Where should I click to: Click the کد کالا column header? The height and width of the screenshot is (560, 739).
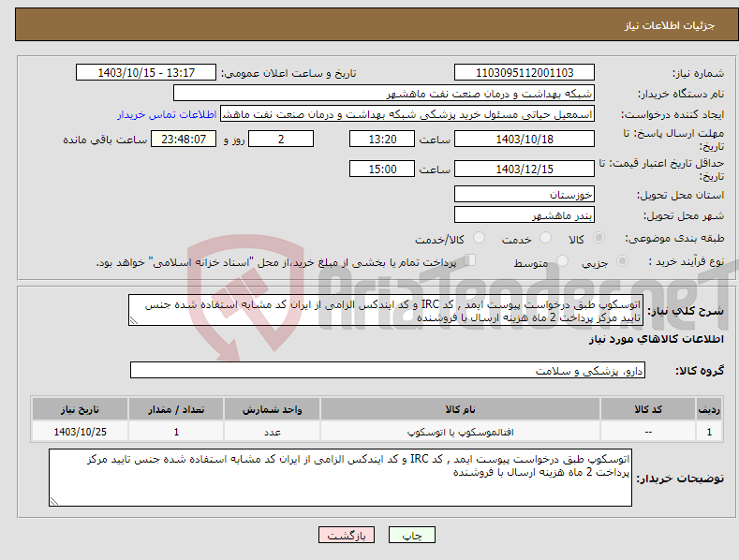pos(648,409)
